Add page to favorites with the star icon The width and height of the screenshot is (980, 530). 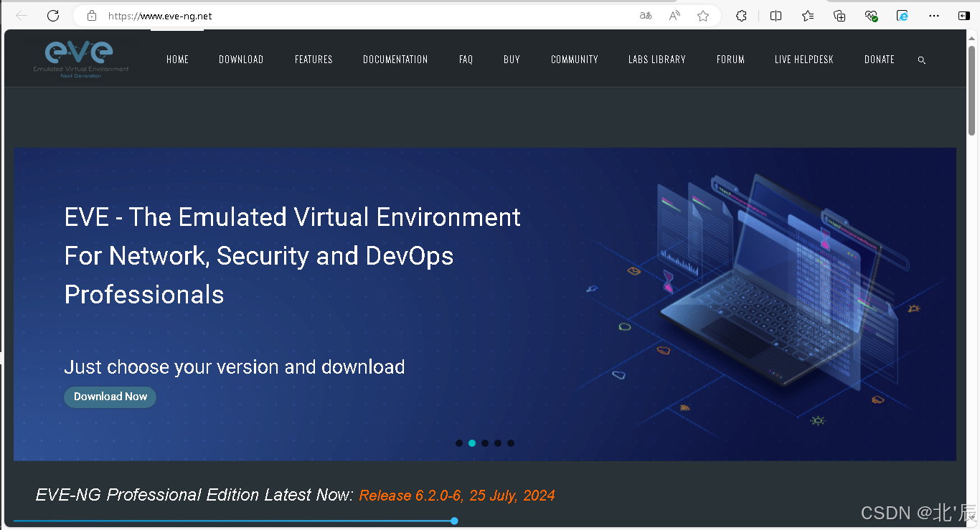(703, 15)
